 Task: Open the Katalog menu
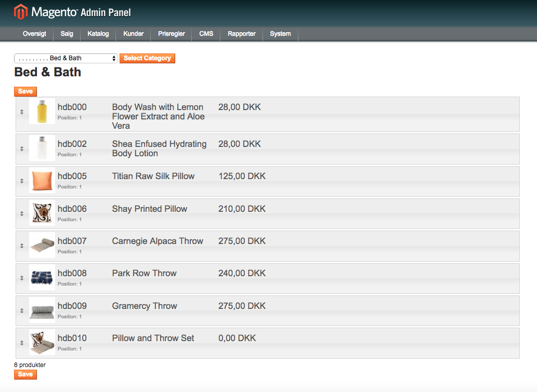point(98,34)
